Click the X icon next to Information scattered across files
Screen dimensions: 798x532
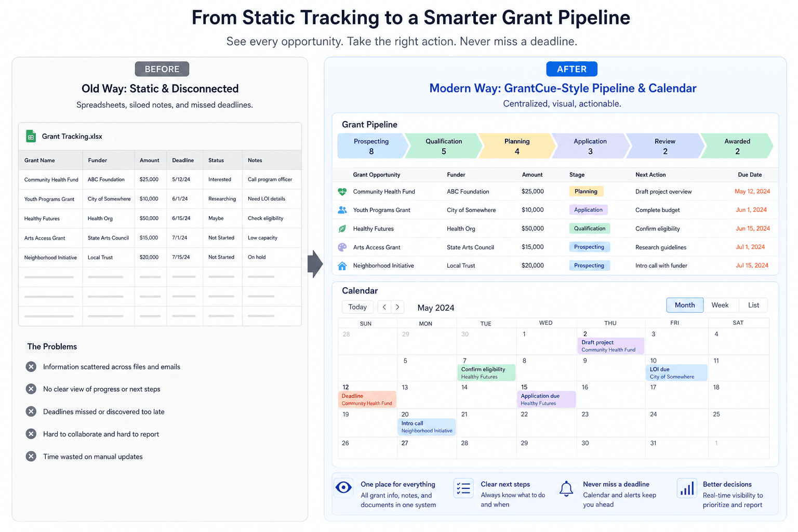click(x=31, y=367)
